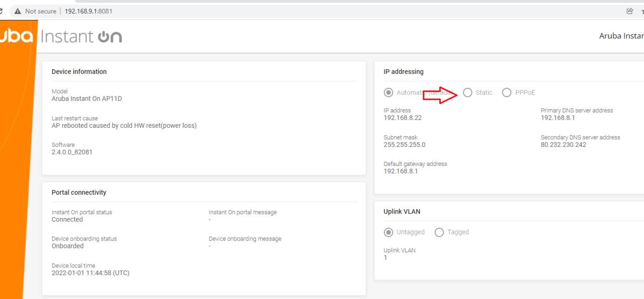Click the browser reload page icon

tap(1, 11)
